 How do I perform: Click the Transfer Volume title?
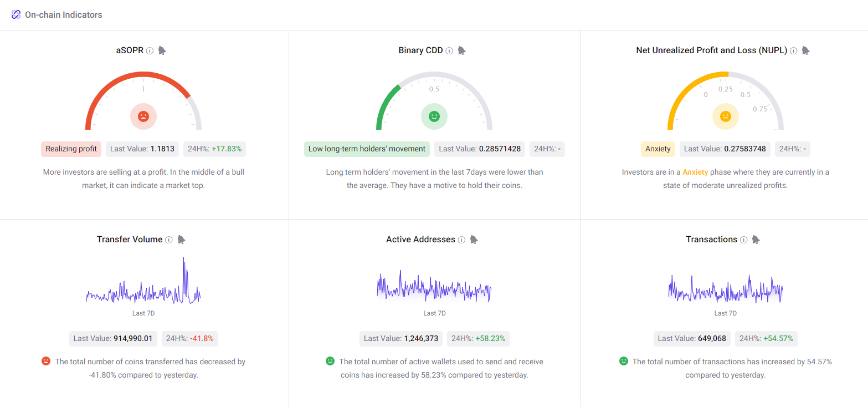tap(130, 240)
